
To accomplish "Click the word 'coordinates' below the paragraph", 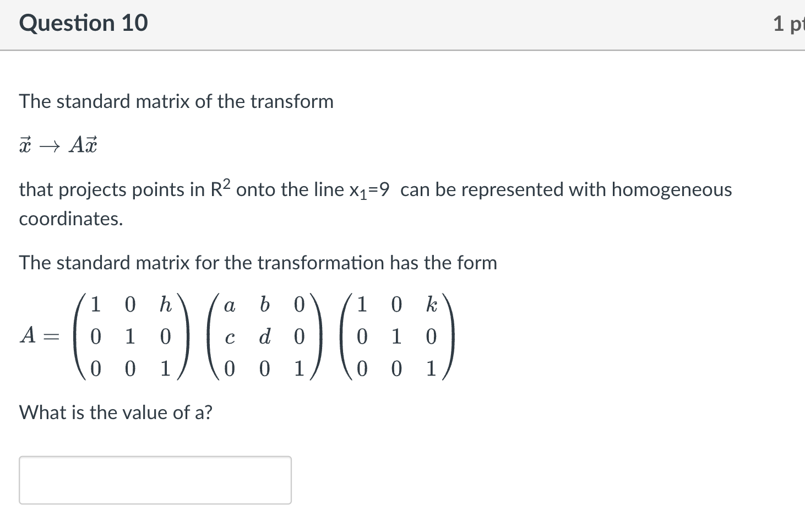I will (x=70, y=219).
